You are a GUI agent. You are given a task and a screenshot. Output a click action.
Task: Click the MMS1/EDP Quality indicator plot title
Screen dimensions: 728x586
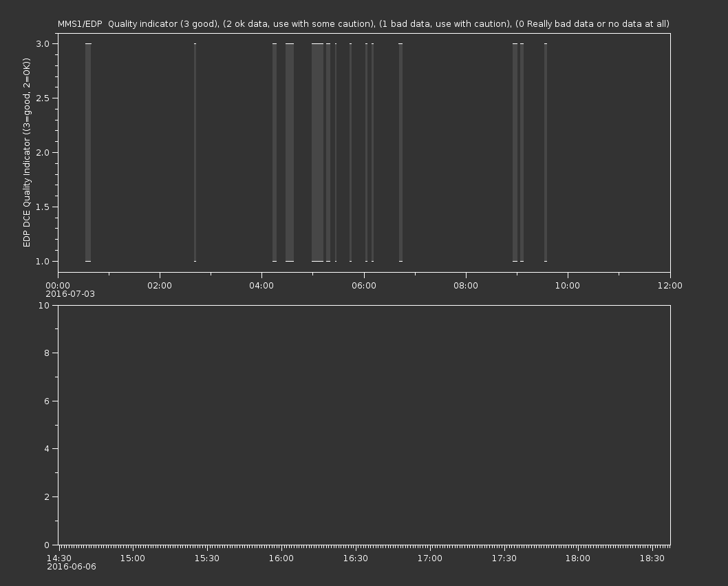coord(363,23)
